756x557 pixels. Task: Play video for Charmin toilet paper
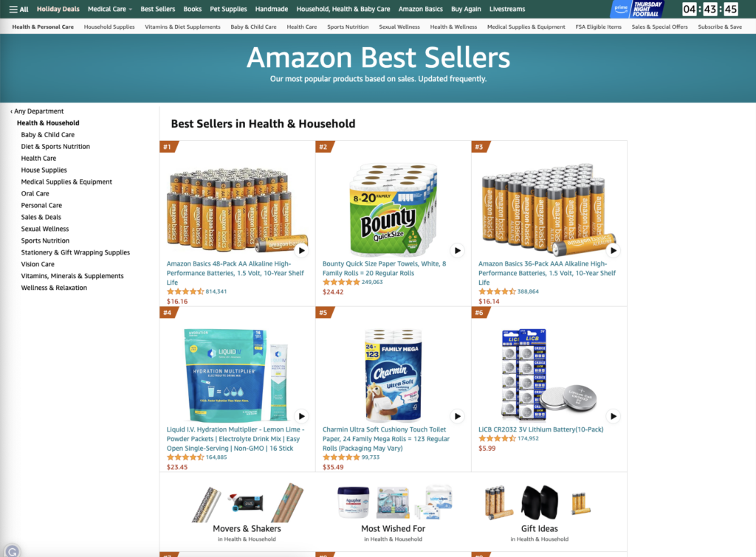click(x=457, y=416)
